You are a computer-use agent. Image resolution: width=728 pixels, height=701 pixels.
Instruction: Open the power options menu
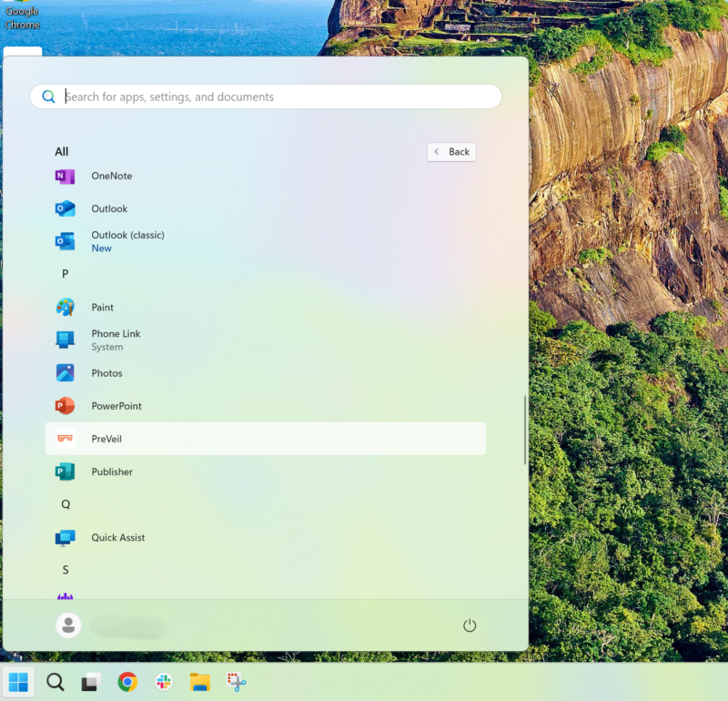[470, 625]
